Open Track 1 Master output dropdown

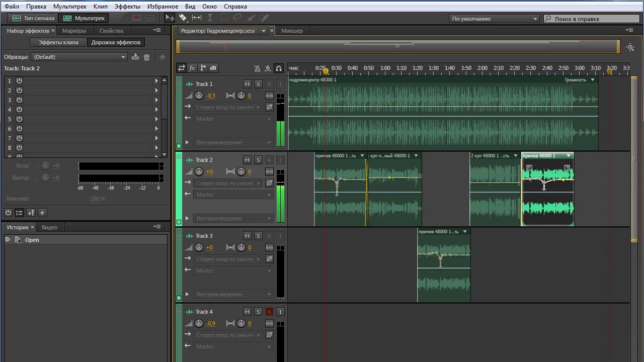point(233,119)
